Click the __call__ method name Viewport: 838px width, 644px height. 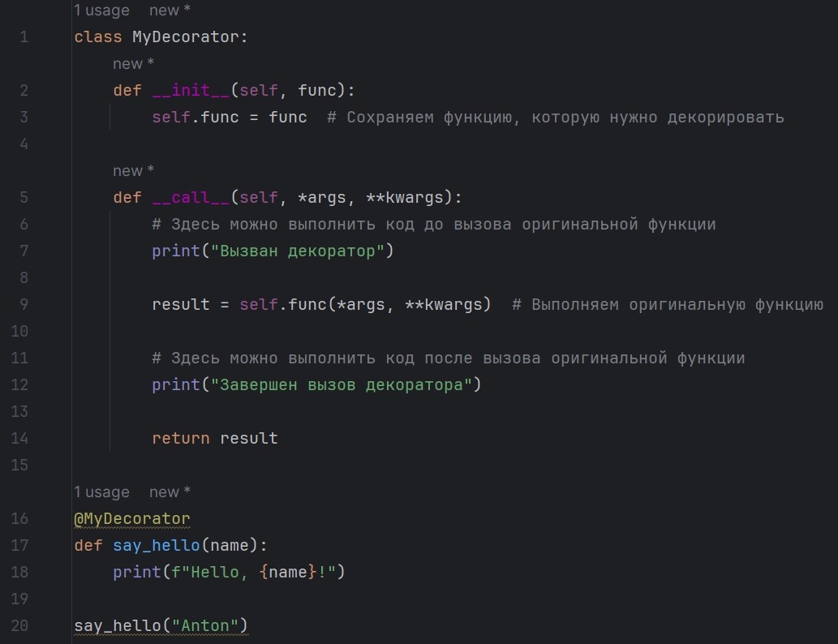191,197
